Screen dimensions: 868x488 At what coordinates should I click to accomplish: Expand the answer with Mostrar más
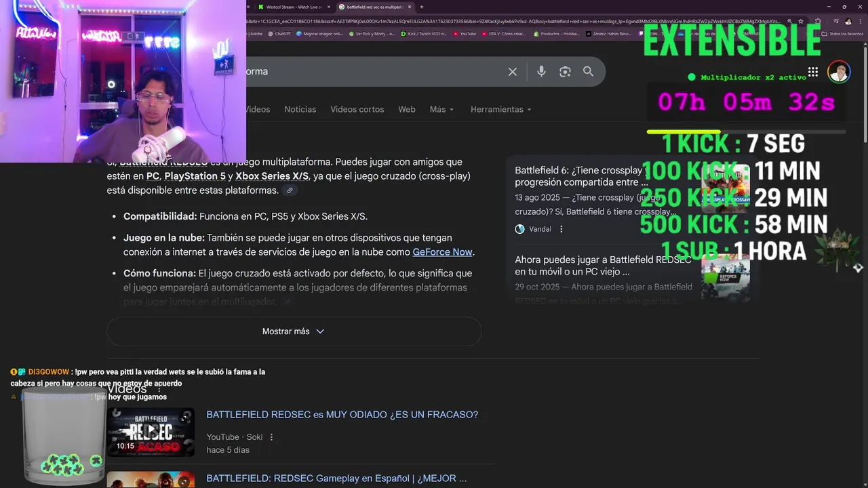294,331
